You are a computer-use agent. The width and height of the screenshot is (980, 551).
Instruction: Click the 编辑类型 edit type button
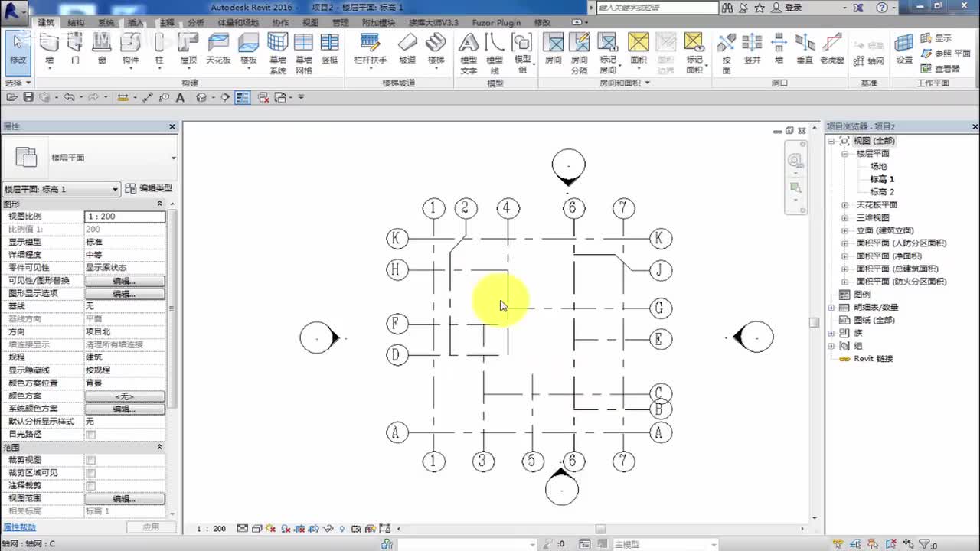149,188
